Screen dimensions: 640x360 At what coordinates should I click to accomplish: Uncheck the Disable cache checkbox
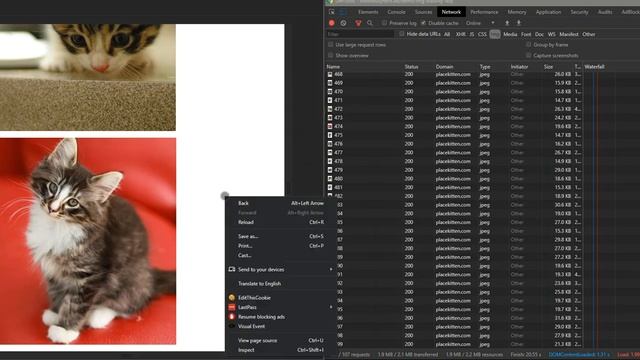pos(423,23)
